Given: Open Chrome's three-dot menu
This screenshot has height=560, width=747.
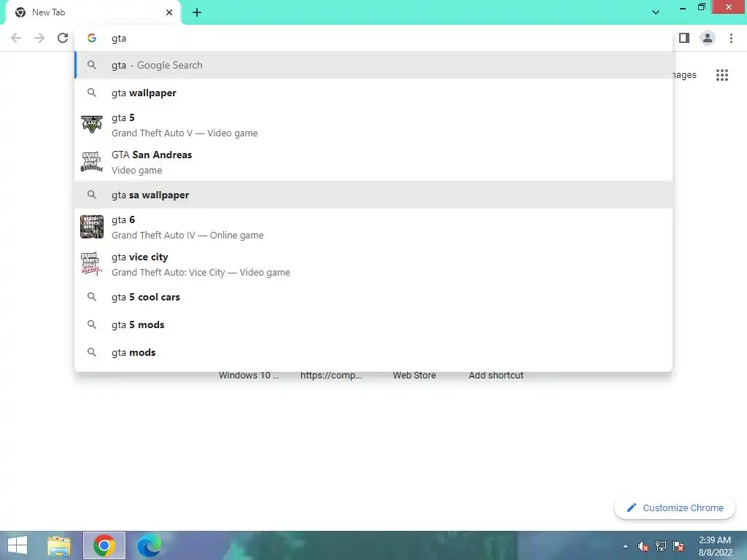Looking at the screenshot, I should 731,38.
